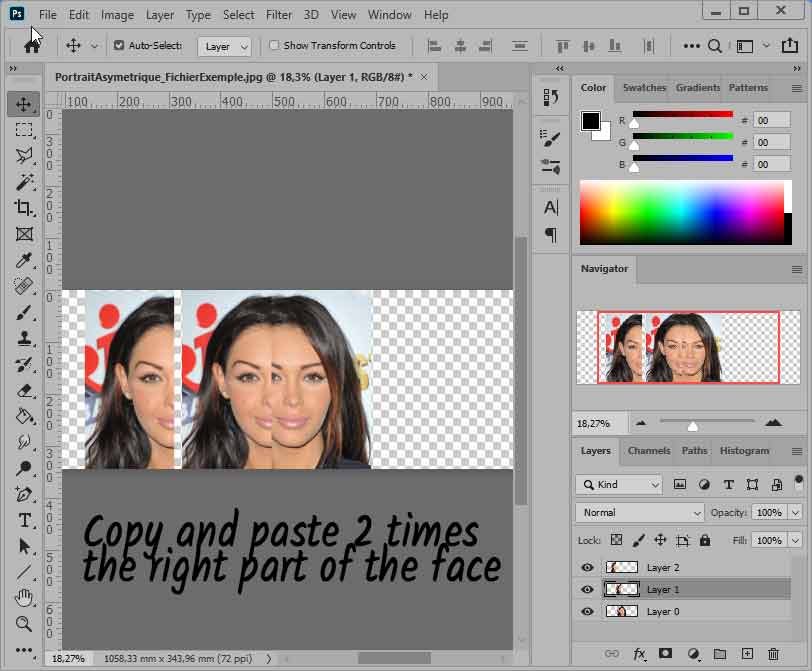This screenshot has width=812, height=671.
Task: Select the Smudge tool
Action: [24, 442]
